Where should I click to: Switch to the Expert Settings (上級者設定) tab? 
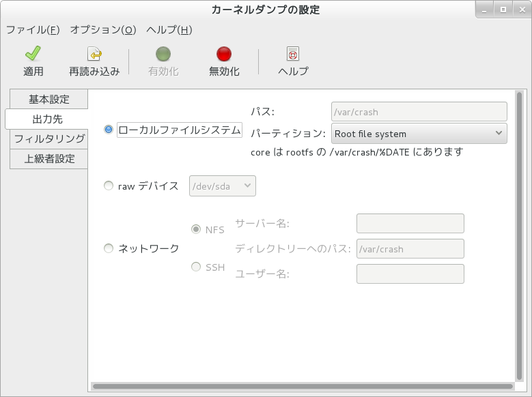coord(49,158)
